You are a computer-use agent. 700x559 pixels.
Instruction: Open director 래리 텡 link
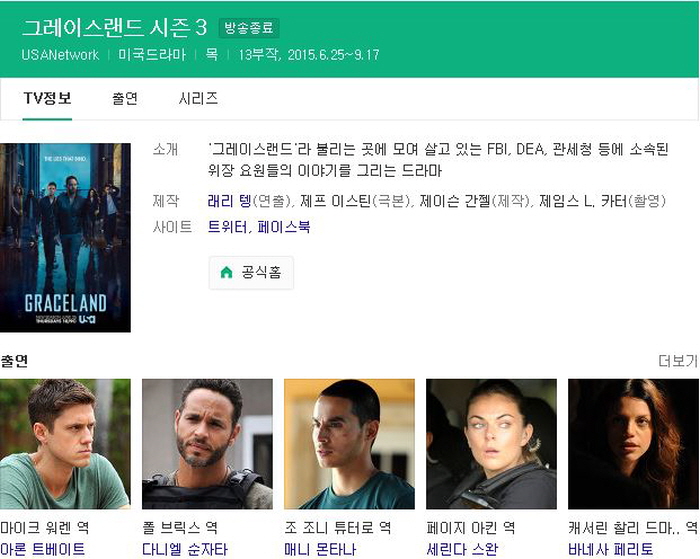click(229, 201)
